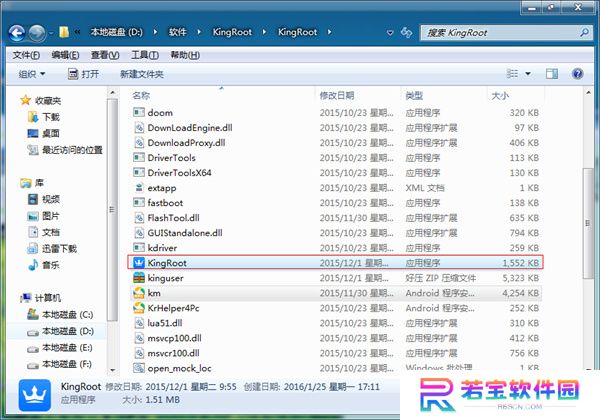This screenshot has height=420, width=600.
Task: Click the extapp XML file icon
Action: point(139,188)
